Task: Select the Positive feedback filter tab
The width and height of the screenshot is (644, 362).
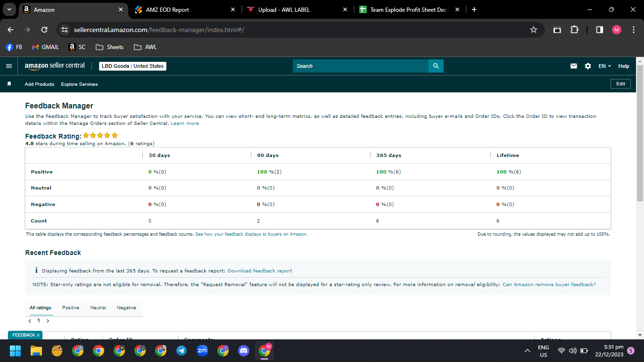Action: (71, 308)
